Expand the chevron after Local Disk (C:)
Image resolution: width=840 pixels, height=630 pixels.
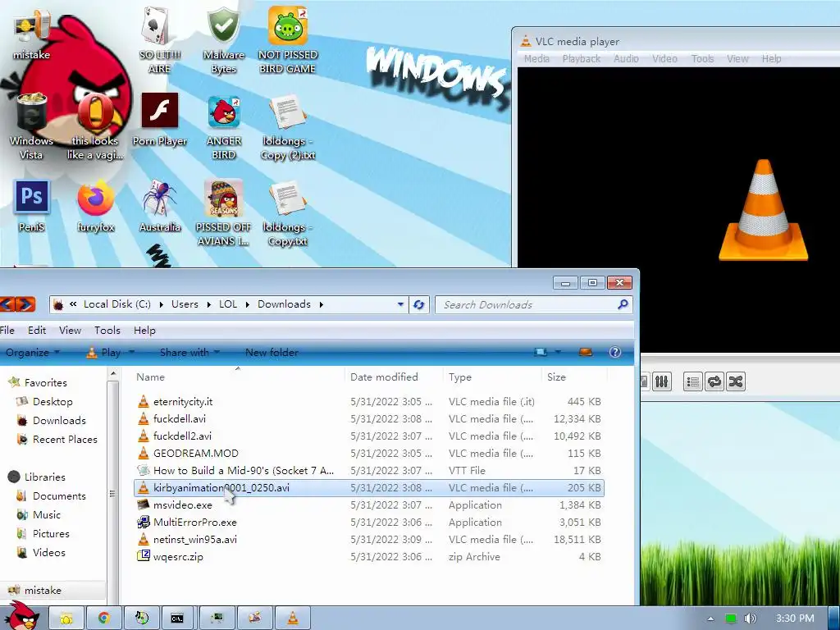[x=162, y=304]
